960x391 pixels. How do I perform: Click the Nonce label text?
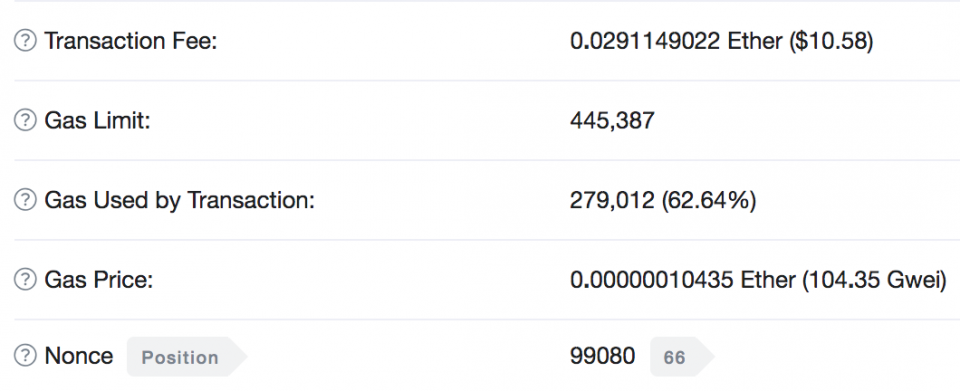click(78, 356)
